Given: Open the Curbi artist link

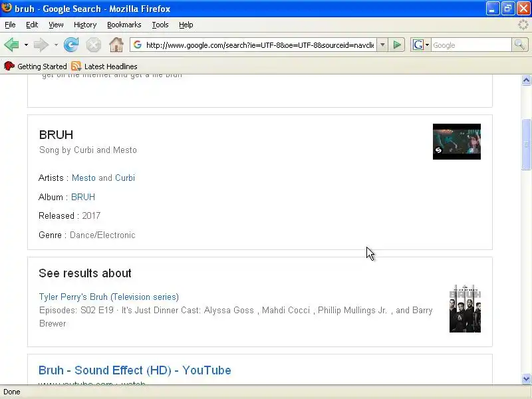Looking at the screenshot, I should 125,178.
